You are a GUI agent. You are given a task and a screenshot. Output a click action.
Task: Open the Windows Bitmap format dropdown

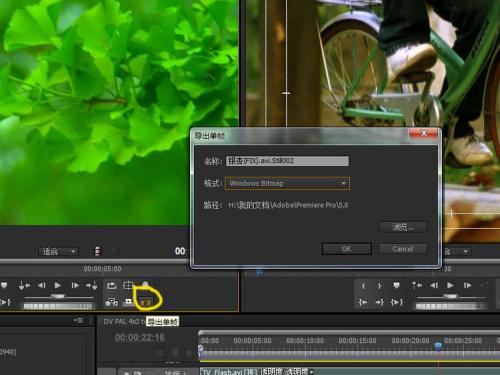(287, 183)
